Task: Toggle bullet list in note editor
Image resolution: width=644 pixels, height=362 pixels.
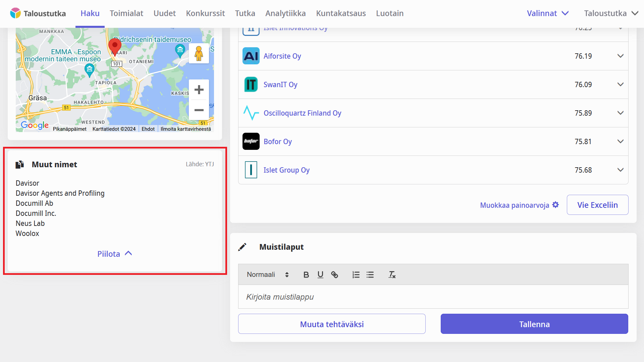Action: pyautogui.click(x=370, y=275)
